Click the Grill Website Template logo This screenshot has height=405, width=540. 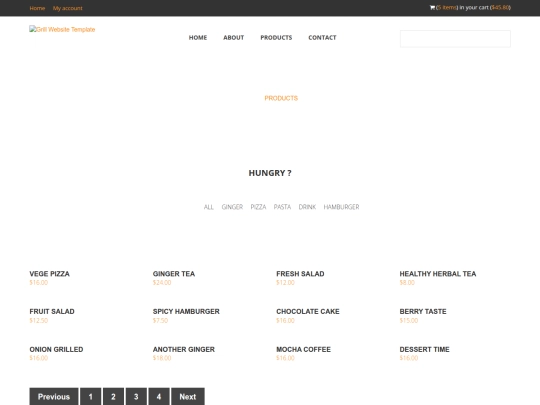[x=62, y=30]
